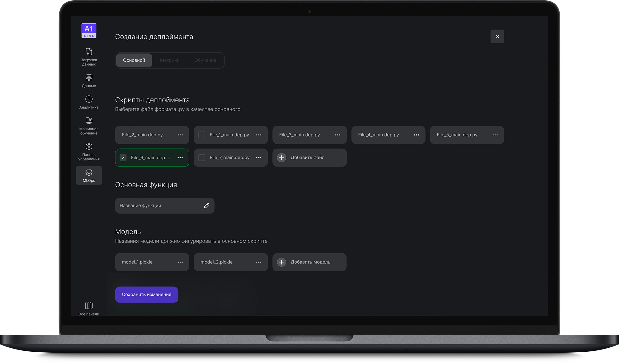
Task: Click Добавить файл button
Action: coord(309,158)
